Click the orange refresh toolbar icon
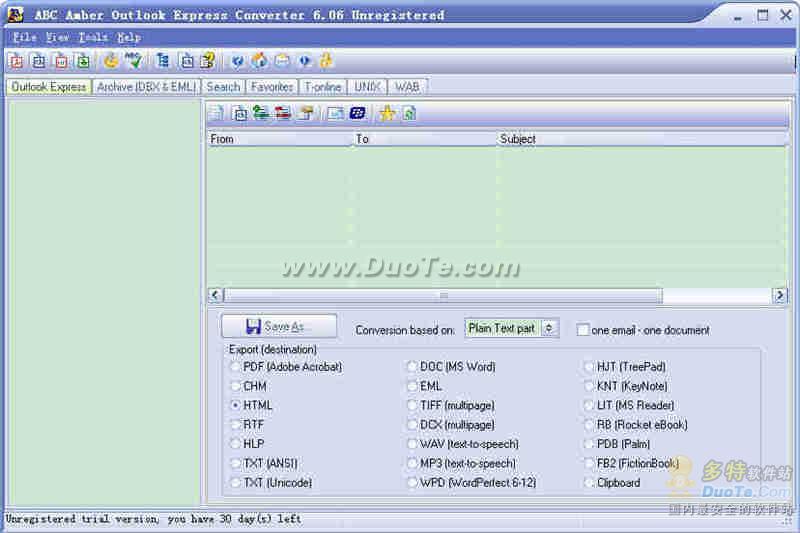 click(111, 61)
